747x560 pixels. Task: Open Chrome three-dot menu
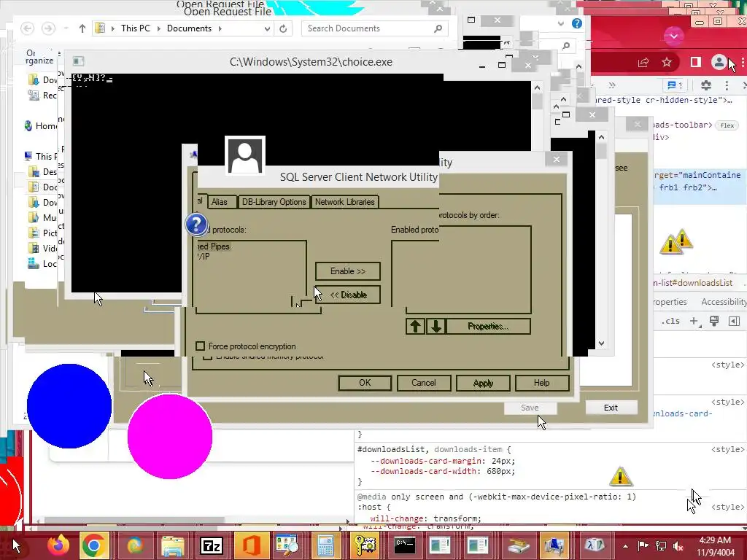click(742, 62)
